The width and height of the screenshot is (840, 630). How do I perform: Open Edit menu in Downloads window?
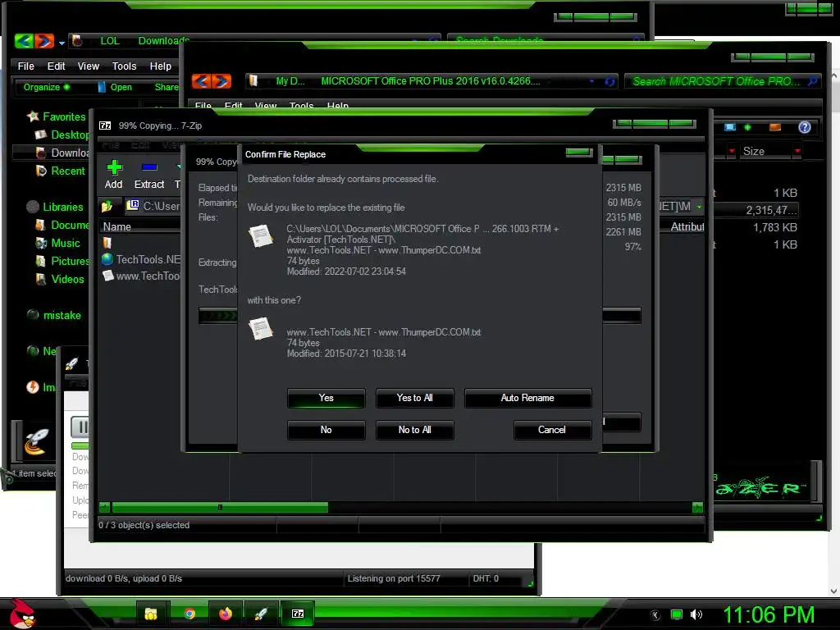(57, 66)
